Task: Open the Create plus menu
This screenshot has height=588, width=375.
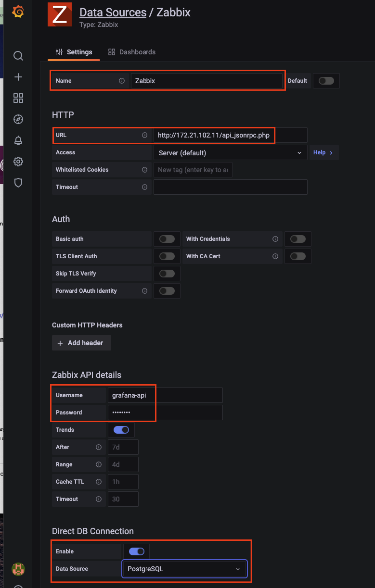Action: 18,77
